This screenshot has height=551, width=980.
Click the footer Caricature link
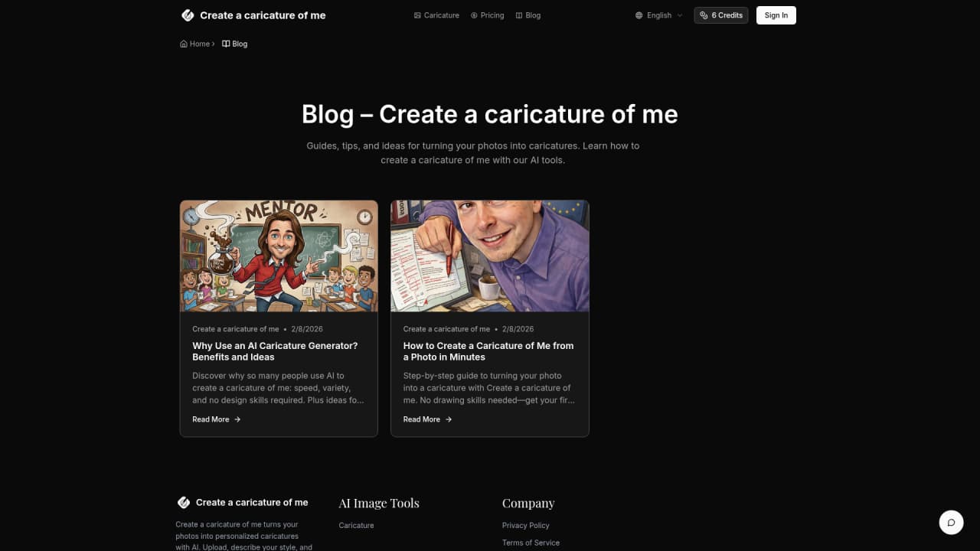(x=357, y=526)
